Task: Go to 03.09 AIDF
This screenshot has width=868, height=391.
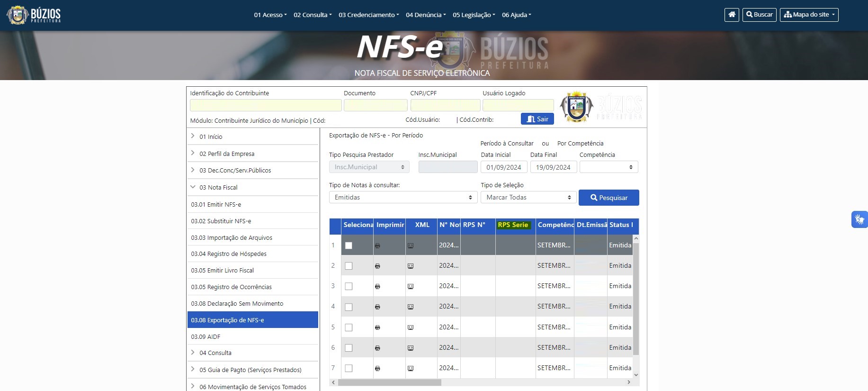Action: 253,336
